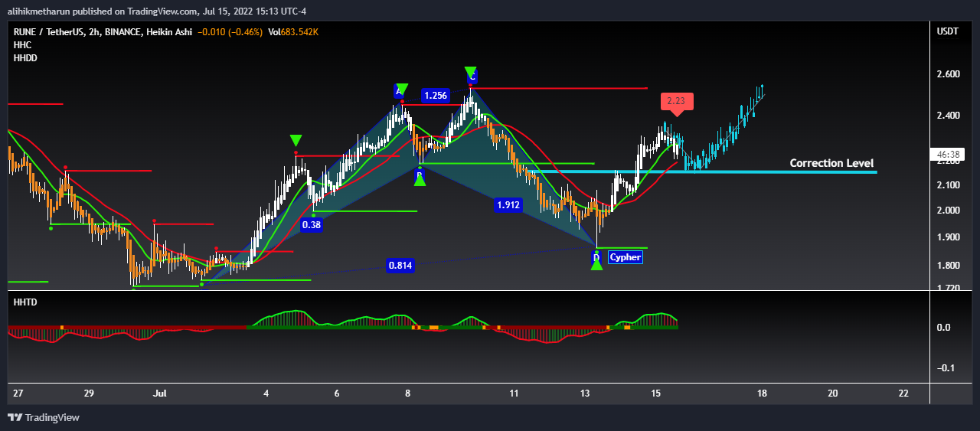
Task: Click the 0.38 ratio label
Action: pyautogui.click(x=311, y=225)
